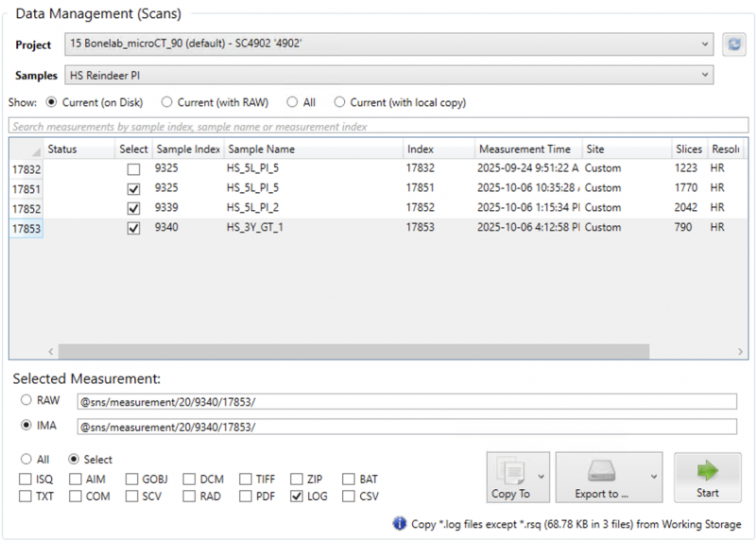Choose the All file types radio button
The width and height of the screenshot is (756, 541).
point(26,459)
